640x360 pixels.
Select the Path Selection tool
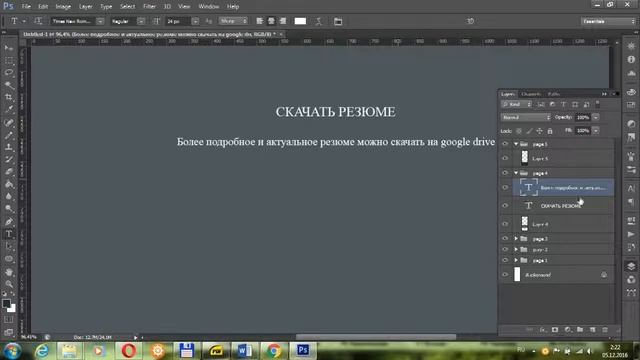point(9,246)
